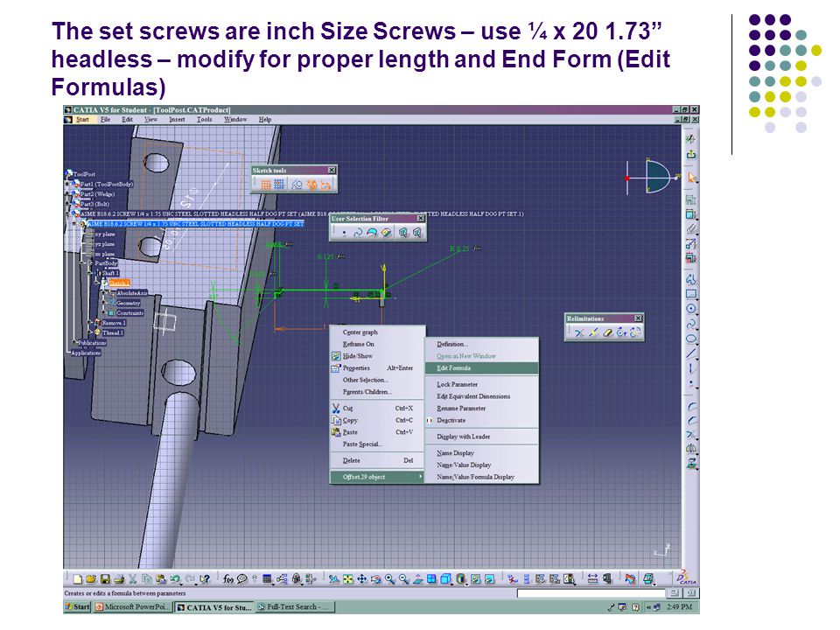Toggle Construction/Standard Element in Sketch tools
840x630 pixels.
tap(297, 185)
